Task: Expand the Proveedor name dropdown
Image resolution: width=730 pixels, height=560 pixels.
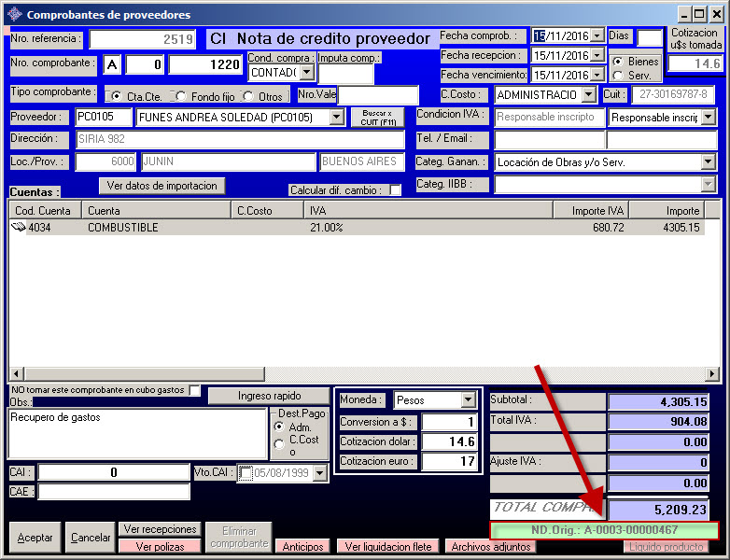Action: tap(336, 118)
